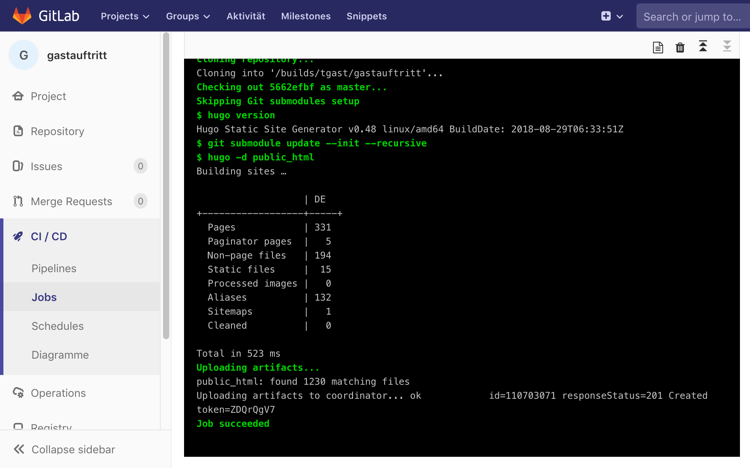Click the CI / CD rocket icon
This screenshot has width=750, height=468.
18,236
